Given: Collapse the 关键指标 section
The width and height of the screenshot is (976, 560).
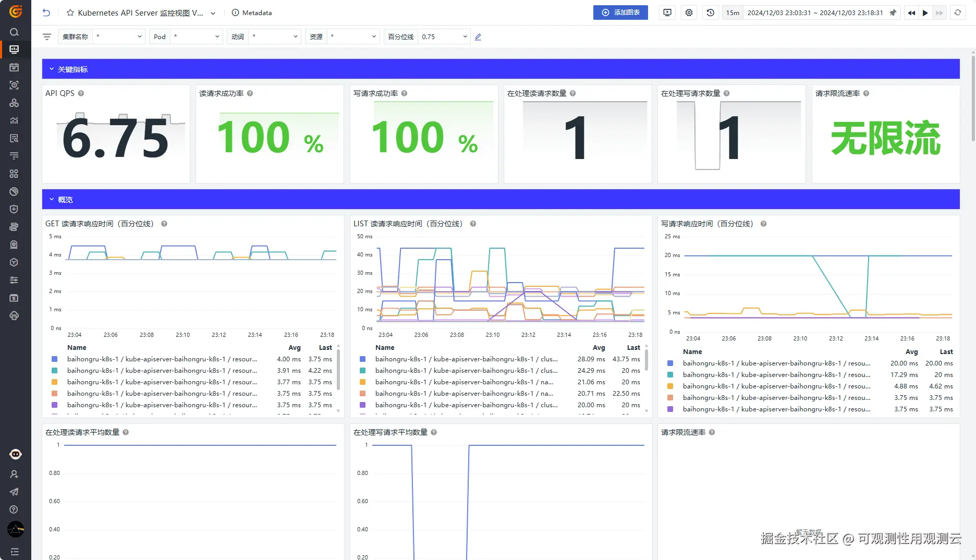Looking at the screenshot, I should pyautogui.click(x=52, y=69).
